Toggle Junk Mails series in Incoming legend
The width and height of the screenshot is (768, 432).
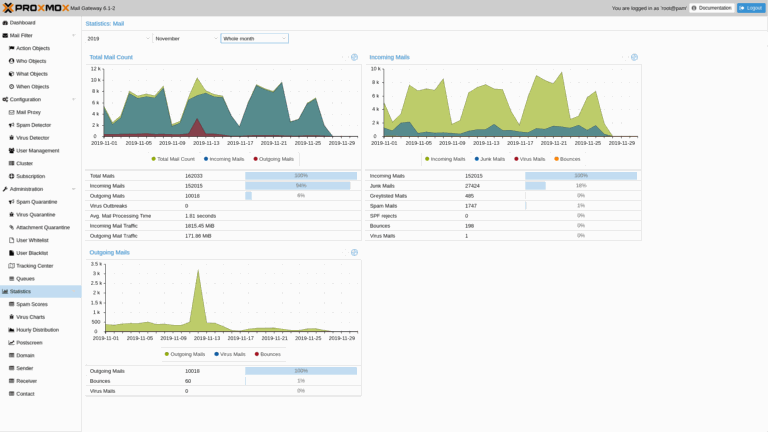coord(489,159)
